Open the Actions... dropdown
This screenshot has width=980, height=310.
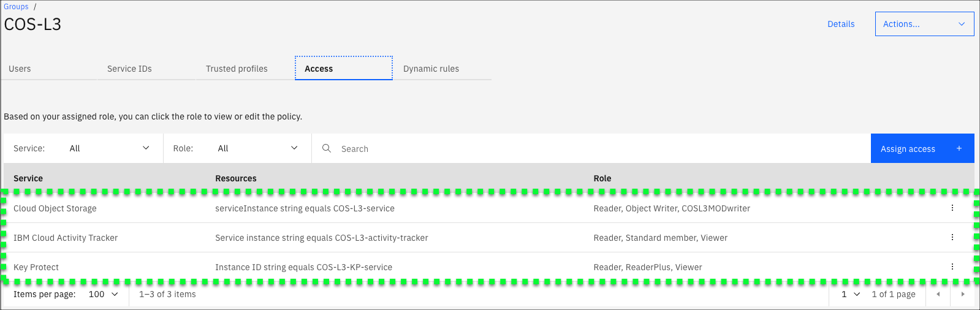[924, 24]
